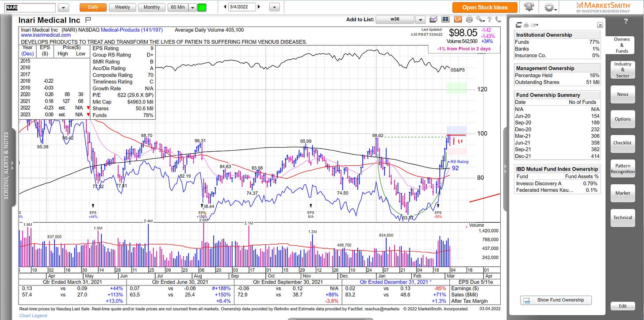This screenshot has width=644, height=320.
Task: Toggle the orange pattern recognition icon
Action: click(458, 19)
